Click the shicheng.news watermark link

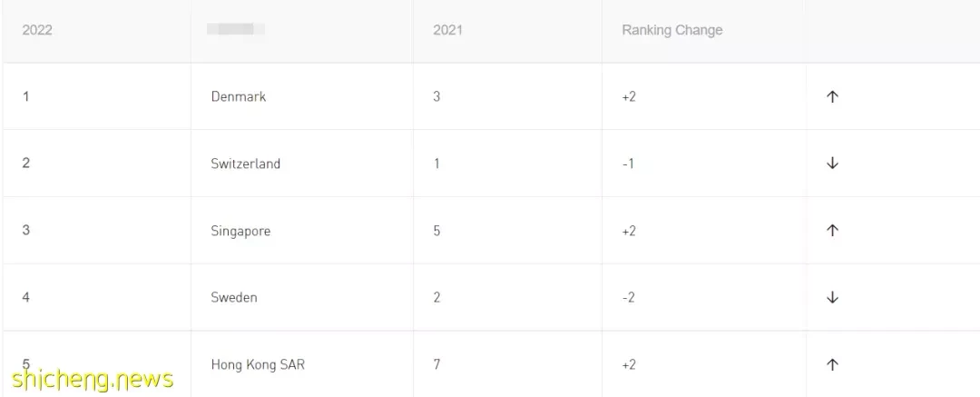[93, 379]
